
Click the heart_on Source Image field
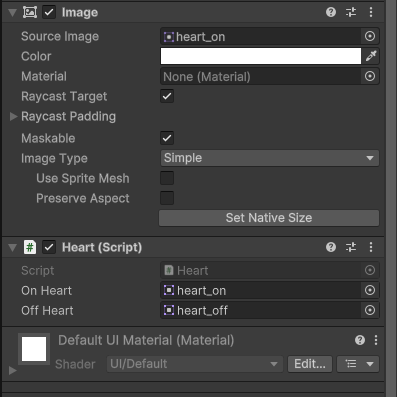[x=261, y=36]
